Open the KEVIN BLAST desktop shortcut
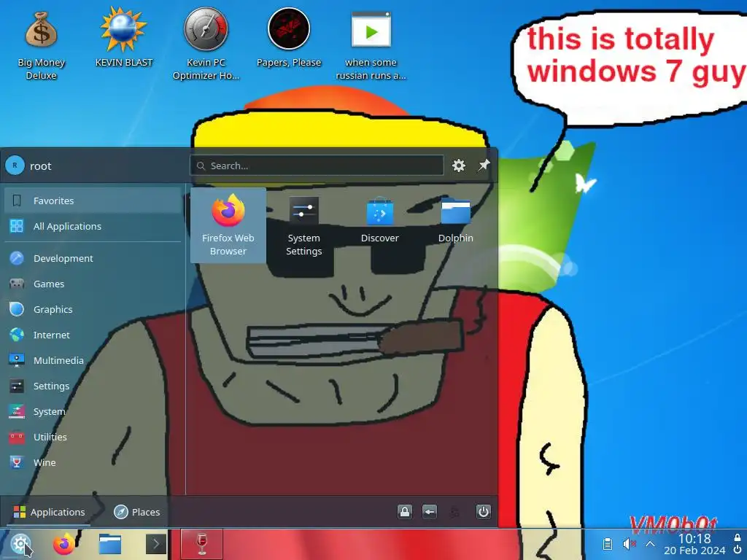The width and height of the screenshot is (747, 560). pos(124,38)
